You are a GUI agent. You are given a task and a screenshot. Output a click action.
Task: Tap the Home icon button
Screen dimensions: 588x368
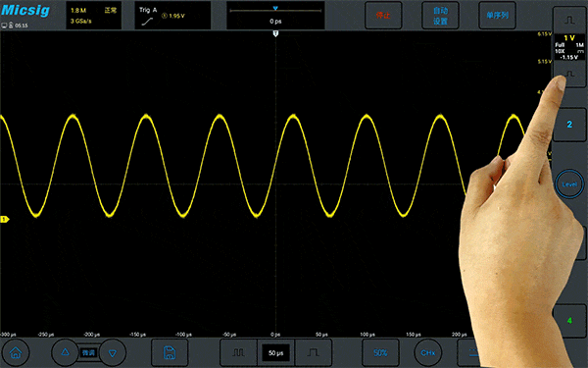point(16,352)
